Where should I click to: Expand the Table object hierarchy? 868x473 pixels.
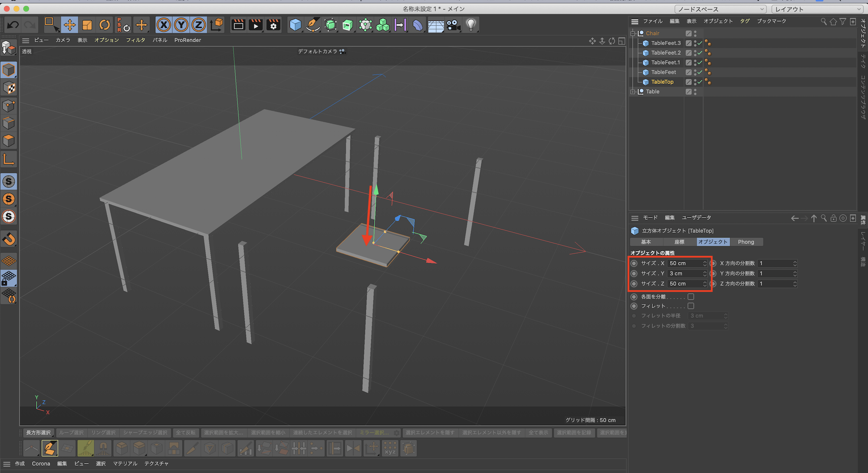pyautogui.click(x=633, y=92)
